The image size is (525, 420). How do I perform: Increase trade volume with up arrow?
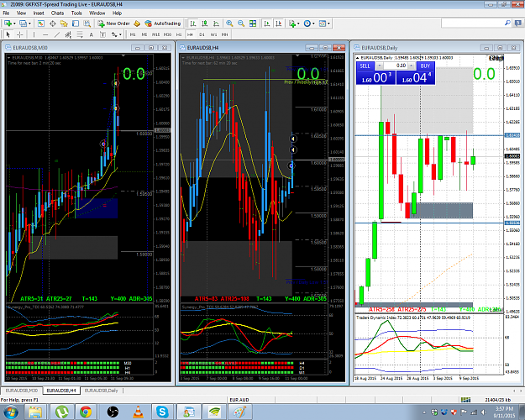coord(412,66)
